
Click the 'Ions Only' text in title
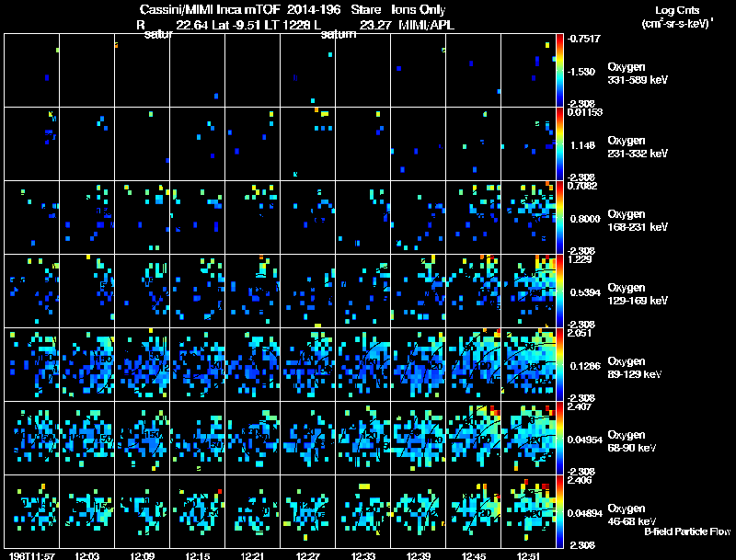pyautogui.click(x=419, y=9)
